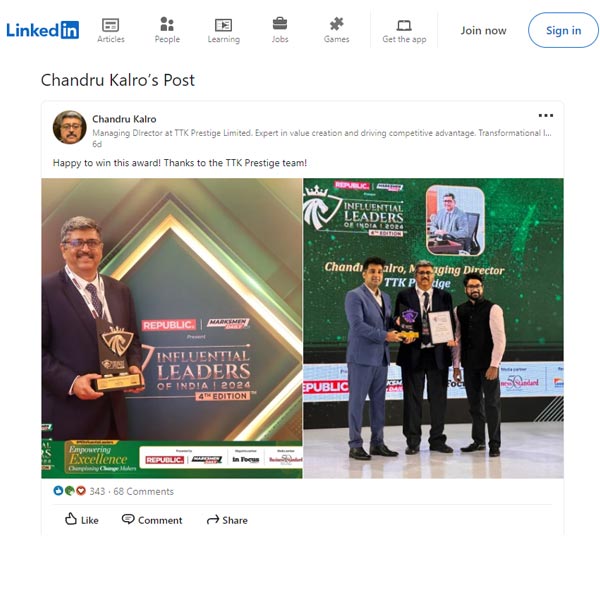600x600 pixels.
Task: Open left photo holding the trophy
Action: 172,328
